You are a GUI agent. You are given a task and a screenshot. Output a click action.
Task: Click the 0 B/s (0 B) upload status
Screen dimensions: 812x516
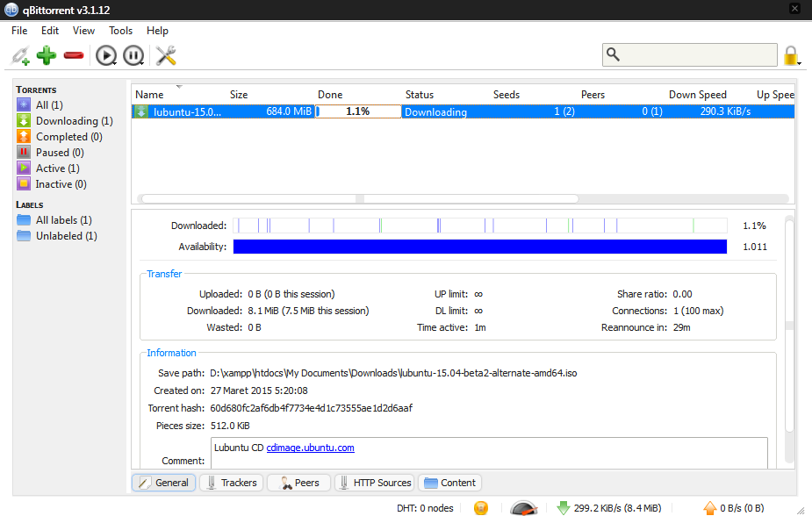pyautogui.click(x=742, y=508)
